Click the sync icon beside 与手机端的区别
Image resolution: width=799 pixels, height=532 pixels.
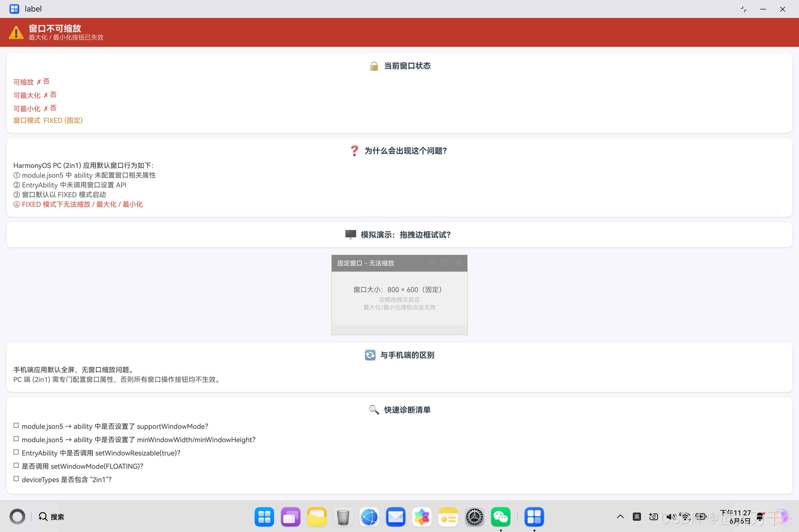(370, 355)
